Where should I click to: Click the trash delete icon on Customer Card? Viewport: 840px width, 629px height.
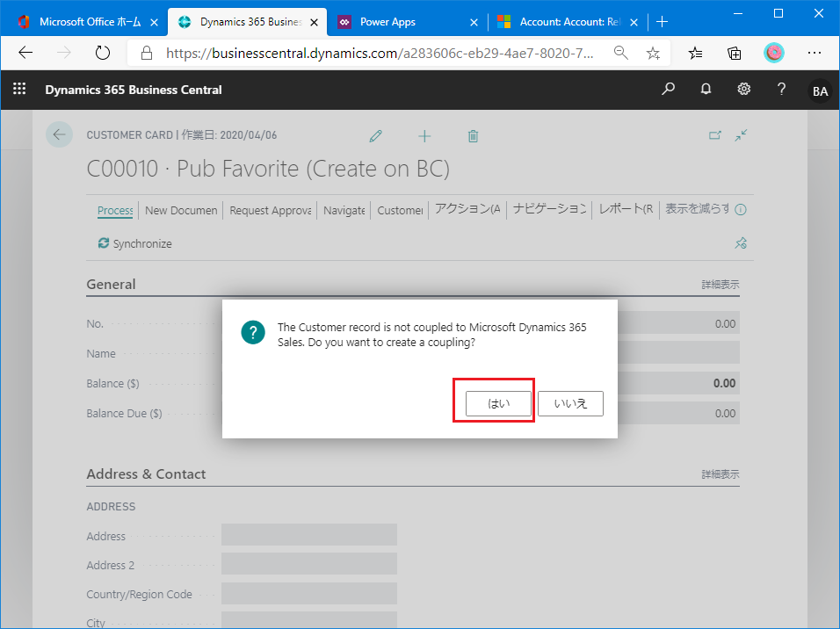tap(473, 136)
